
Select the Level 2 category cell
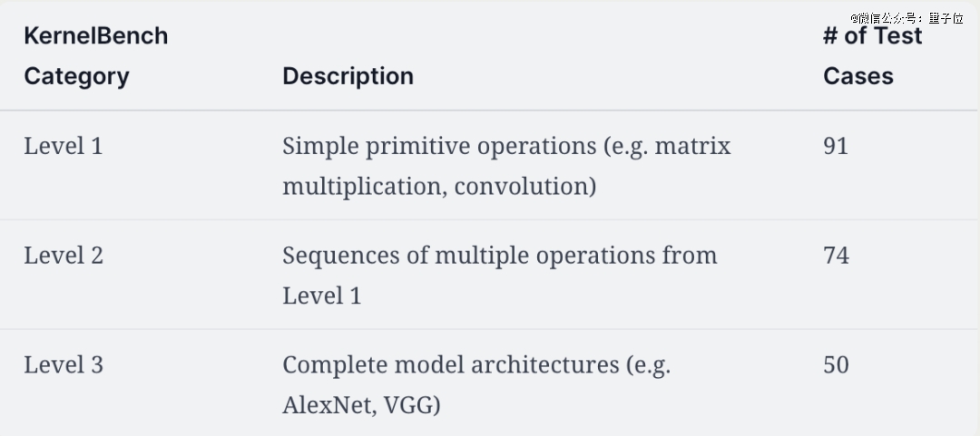64,256
